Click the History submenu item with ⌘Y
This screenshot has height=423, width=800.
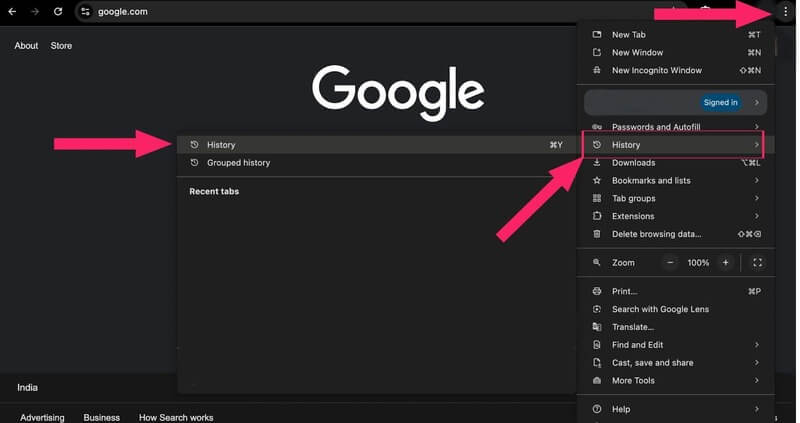pos(377,145)
